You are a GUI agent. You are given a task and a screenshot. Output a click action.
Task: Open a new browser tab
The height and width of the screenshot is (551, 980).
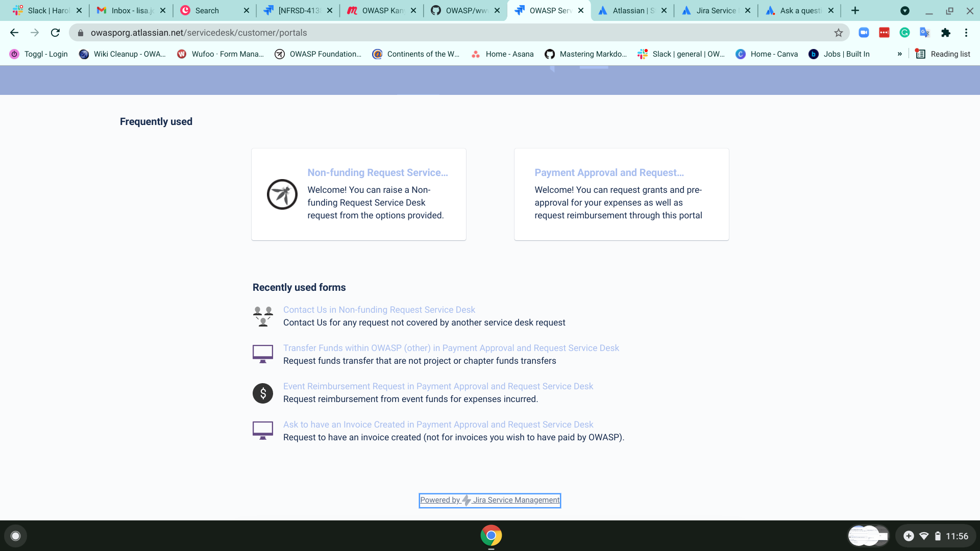click(x=855, y=10)
